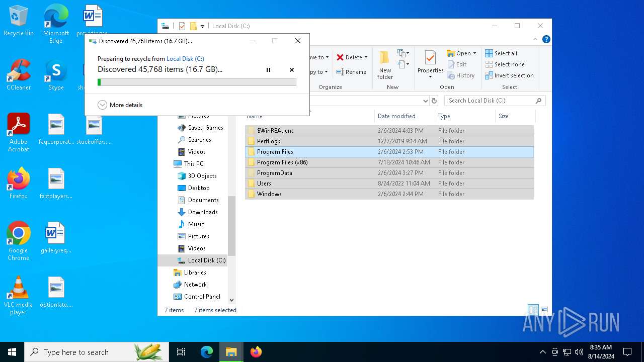This screenshot has width=644, height=362.
Task: Open CCleaner desktop shortcut
Action: point(19,75)
